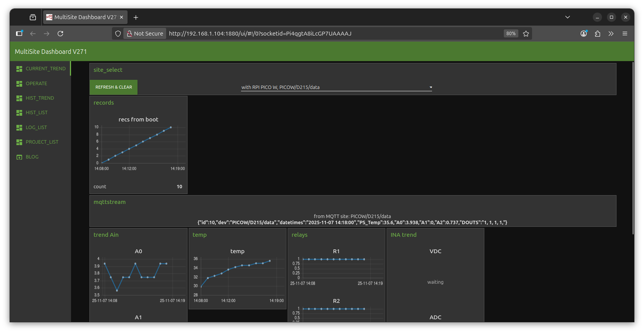This screenshot has height=333, width=644.
Task: Switch to HIST_TREND sidebar tab
Action: (x=40, y=98)
